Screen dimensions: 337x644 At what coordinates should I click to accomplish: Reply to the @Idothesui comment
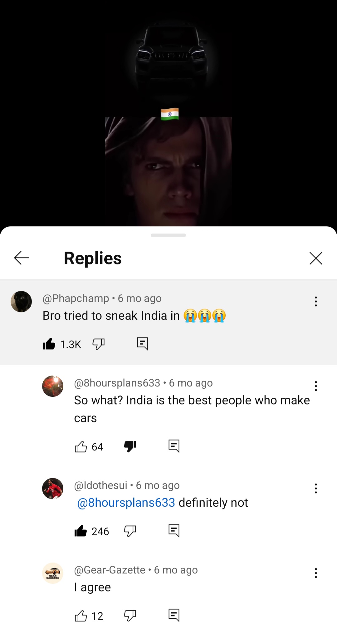[x=174, y=531]
